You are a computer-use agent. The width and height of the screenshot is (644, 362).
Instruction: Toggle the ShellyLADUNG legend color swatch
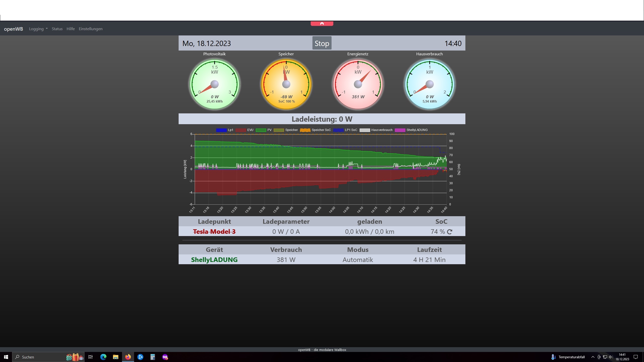pyautogui.click(x=400, y=130)
